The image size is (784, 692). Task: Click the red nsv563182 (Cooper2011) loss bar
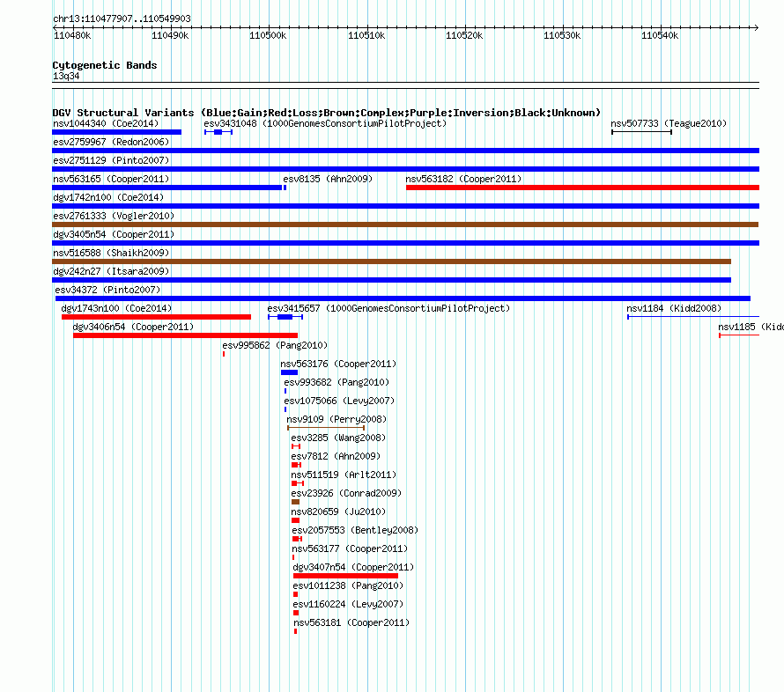click(x=582, y=188)
